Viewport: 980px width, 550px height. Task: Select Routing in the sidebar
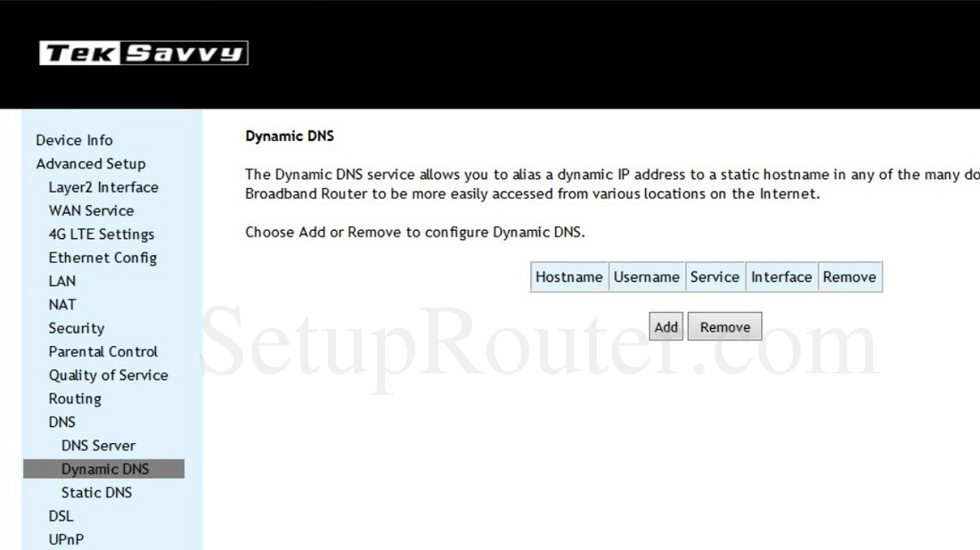(74, 398)
